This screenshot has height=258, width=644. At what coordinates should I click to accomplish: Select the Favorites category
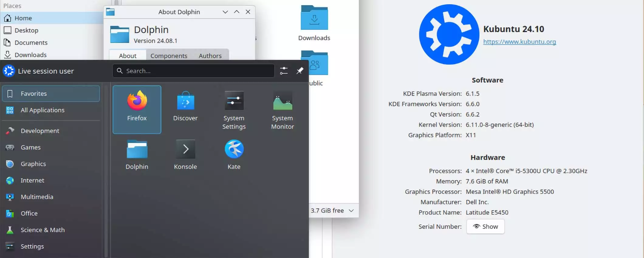(51, 93)
